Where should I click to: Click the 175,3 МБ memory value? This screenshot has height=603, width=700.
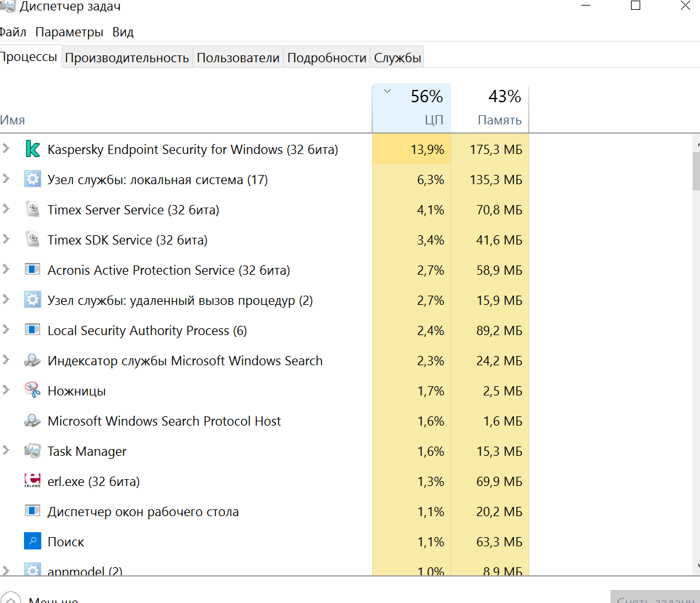495,150
